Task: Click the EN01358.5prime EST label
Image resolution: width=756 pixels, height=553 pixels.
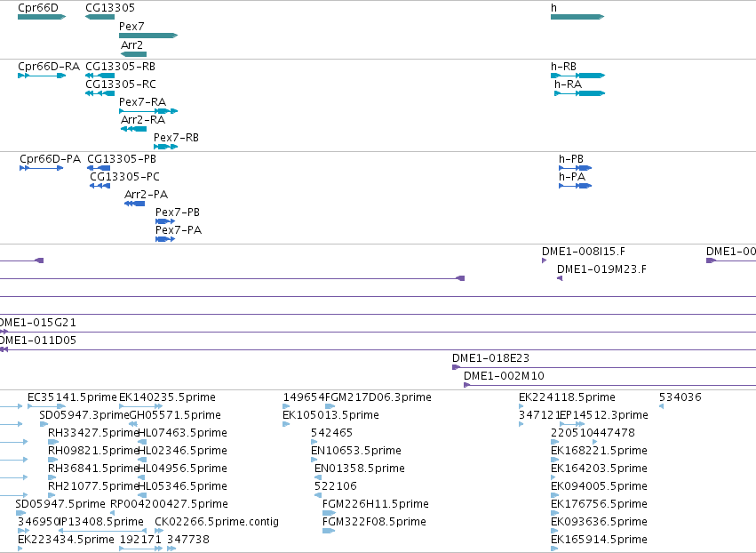Action: [x=360, y=469]
